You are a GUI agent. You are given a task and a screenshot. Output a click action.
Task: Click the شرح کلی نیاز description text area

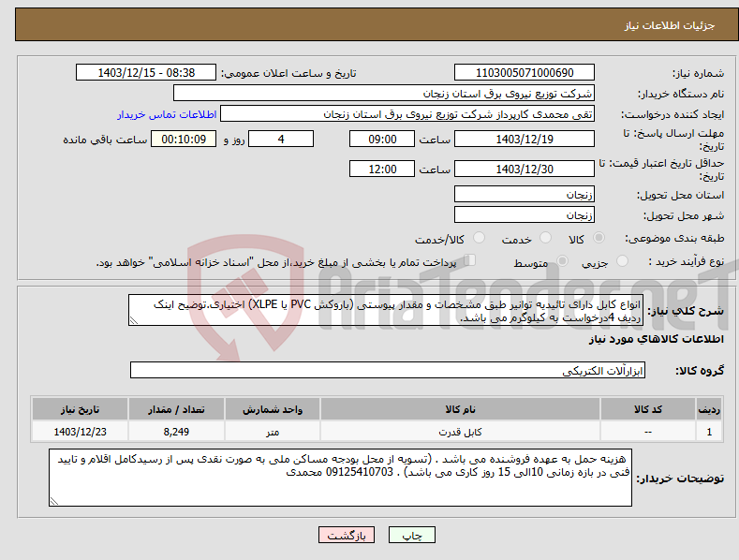pyautogui.click(x=386, y=310)
